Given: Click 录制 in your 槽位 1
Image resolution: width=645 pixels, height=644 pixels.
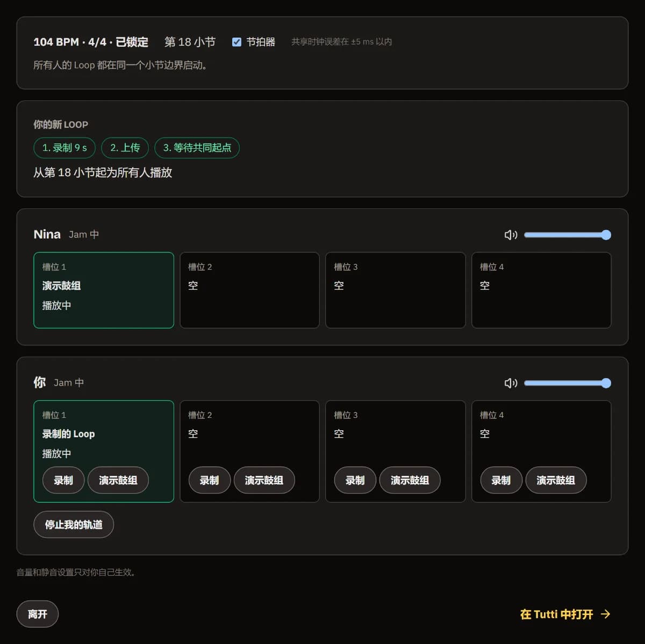Looking at the screenshot, I should click(x=63, y=480).
